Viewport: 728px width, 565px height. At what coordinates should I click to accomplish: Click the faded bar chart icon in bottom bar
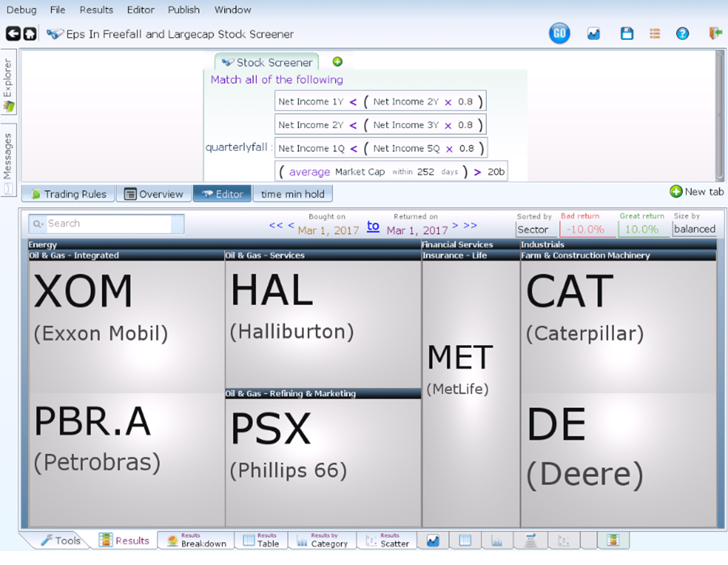(x=496, y=540)
